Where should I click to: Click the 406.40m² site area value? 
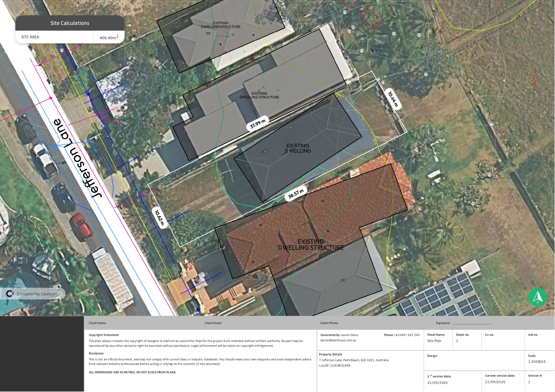point(109,37)
